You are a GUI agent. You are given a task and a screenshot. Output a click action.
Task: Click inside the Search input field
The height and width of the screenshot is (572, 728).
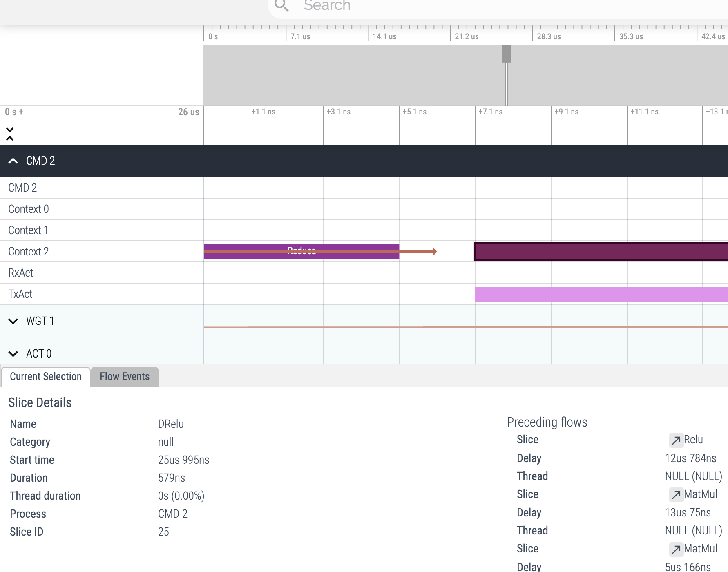[x=368, y=7]
